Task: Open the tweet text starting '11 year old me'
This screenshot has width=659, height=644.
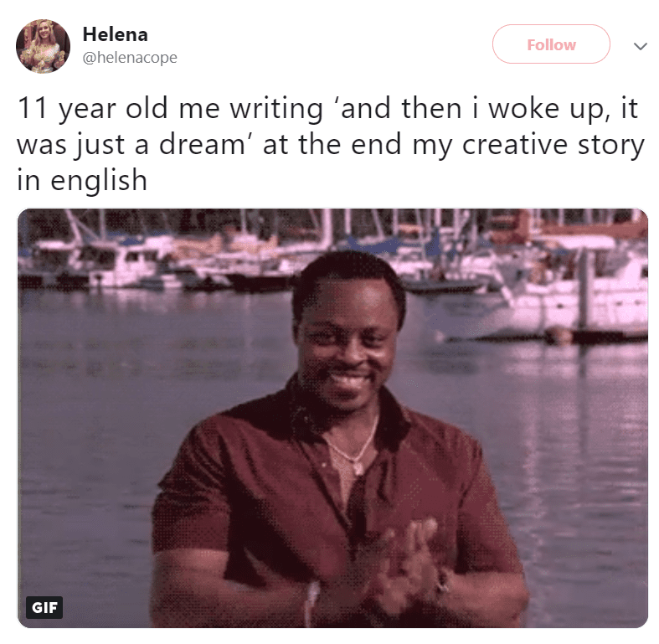Action: click(331, 144)
